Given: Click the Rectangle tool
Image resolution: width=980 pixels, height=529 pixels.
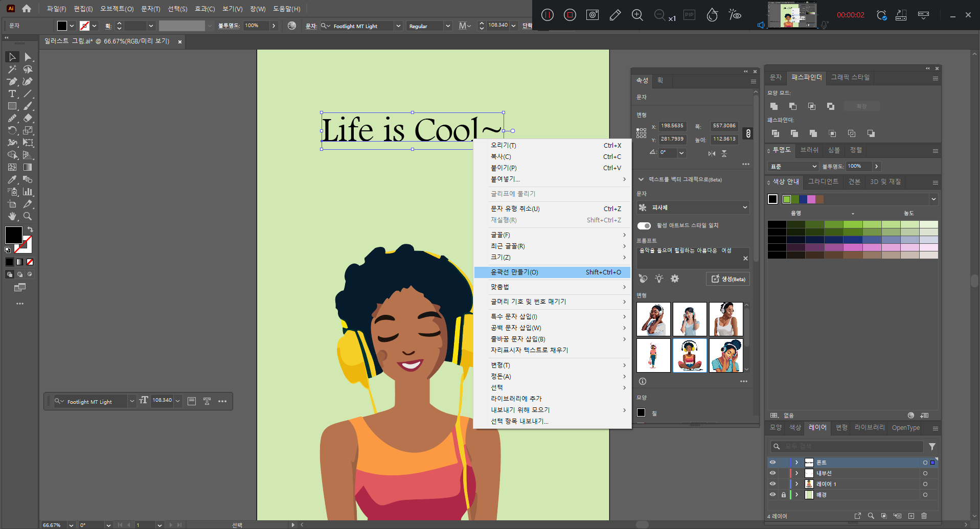Looking at the screenshot, I should point(12,106).
